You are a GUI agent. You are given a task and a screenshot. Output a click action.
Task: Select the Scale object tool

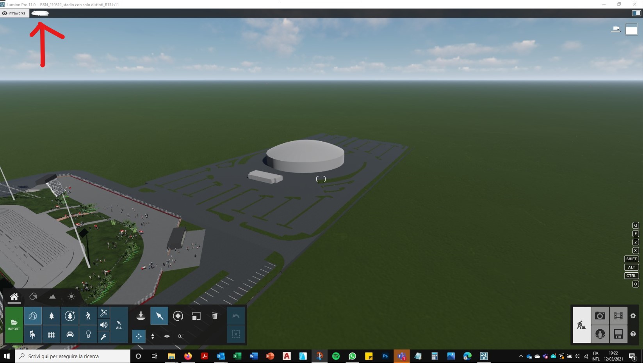[x=196, y=316]
